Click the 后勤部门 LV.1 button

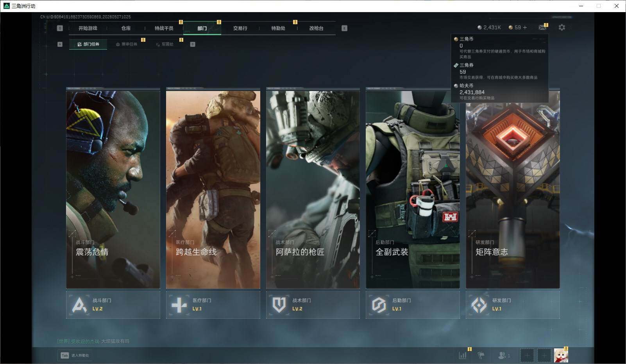[x=413, y=305]
